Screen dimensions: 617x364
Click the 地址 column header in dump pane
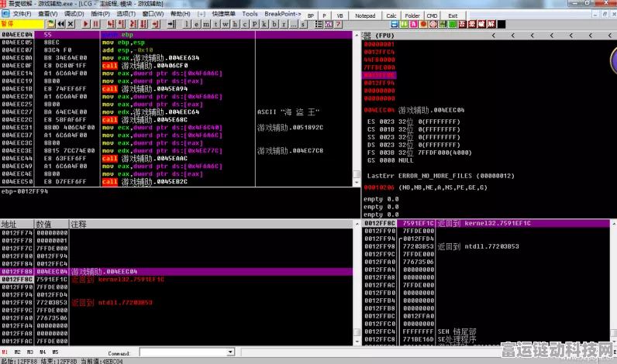pyautogui.click(x=17, y=224)
